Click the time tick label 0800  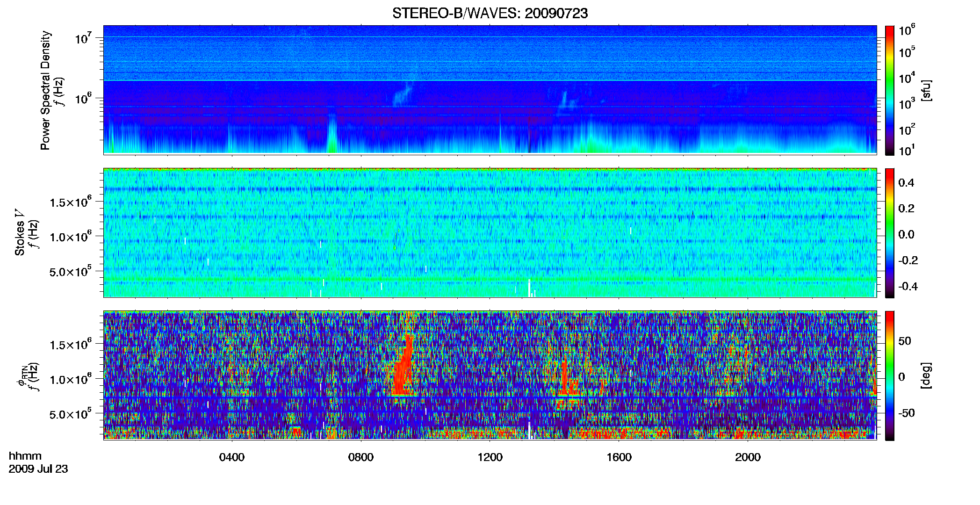pos(361,457)
